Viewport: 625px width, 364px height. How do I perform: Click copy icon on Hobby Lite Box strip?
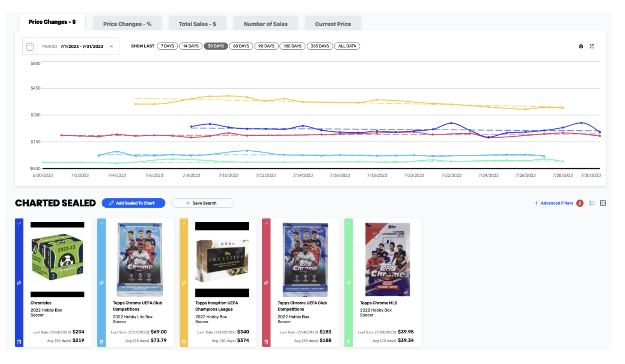(102, 283)
